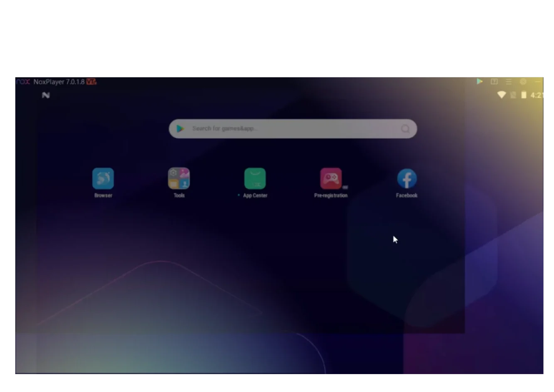The image size is (554, 392).
Task: Click the clock in the status bar
Action: (x=537, y=95)
